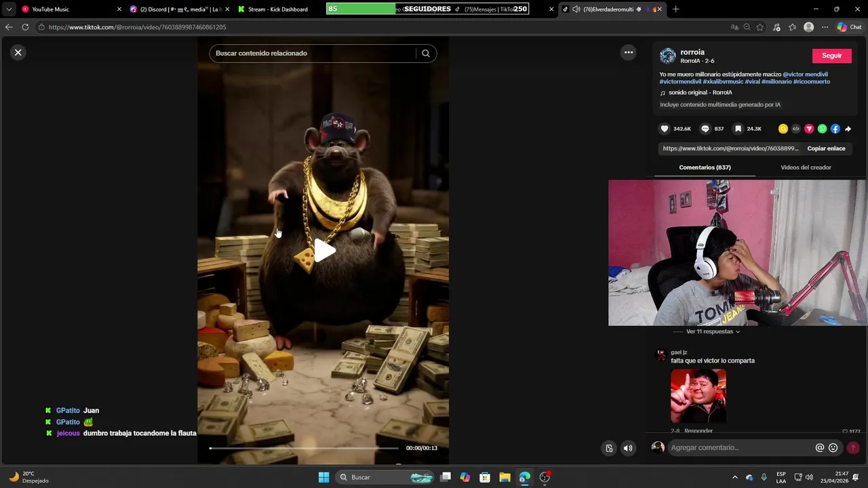The width and height of the screenshot is (868, 488).
Task: Open the commenter name gael jz
Action: click(679, 352)
